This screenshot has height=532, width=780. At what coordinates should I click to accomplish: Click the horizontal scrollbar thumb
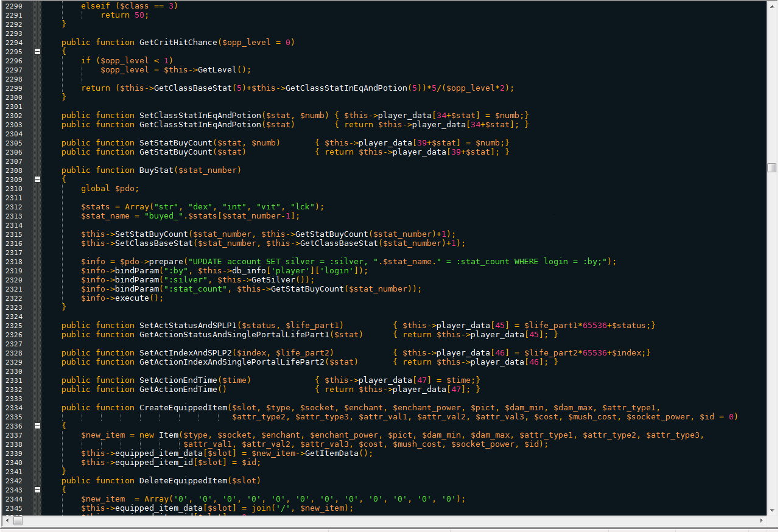[18, 521]
